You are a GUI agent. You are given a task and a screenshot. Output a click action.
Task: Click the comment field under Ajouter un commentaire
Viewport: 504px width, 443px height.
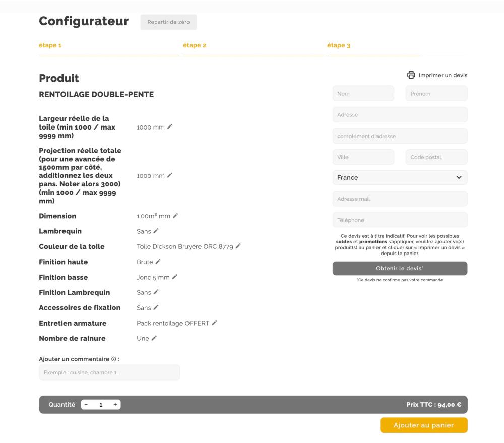(109, 372)
